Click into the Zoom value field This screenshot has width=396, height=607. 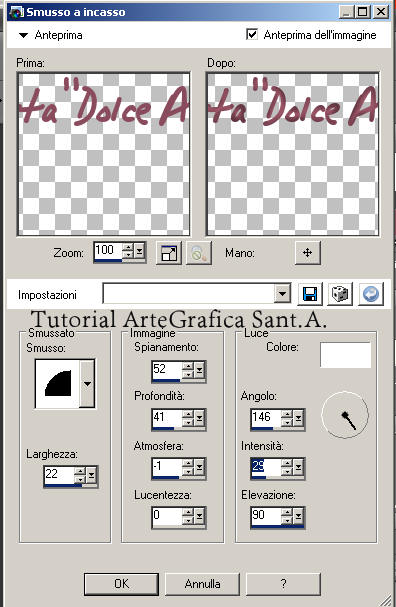click(x=108, y=251)
